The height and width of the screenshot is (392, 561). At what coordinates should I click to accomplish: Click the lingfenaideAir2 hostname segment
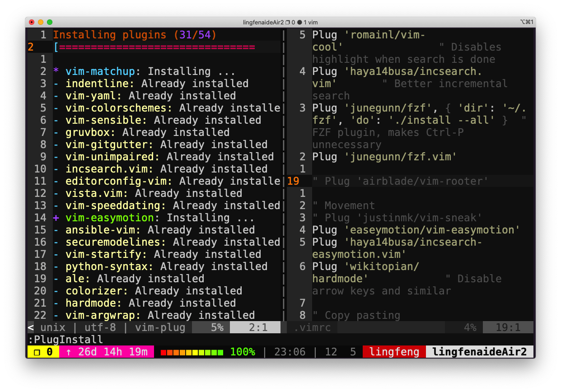(x=479, y=352)
